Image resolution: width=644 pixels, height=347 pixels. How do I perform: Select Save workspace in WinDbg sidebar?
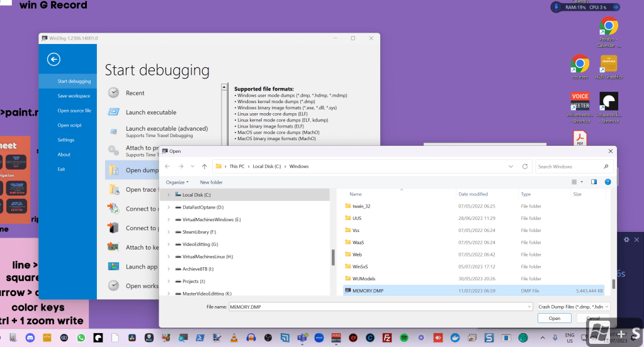68,96
